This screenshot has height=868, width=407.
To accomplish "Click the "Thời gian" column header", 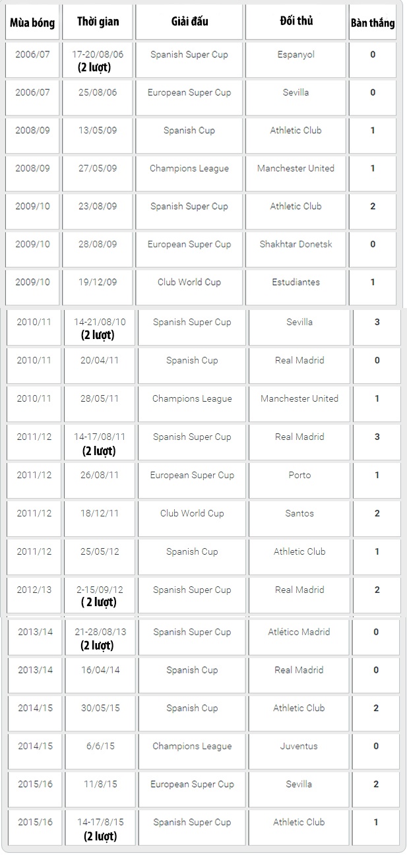I will (x=98, y=22).
